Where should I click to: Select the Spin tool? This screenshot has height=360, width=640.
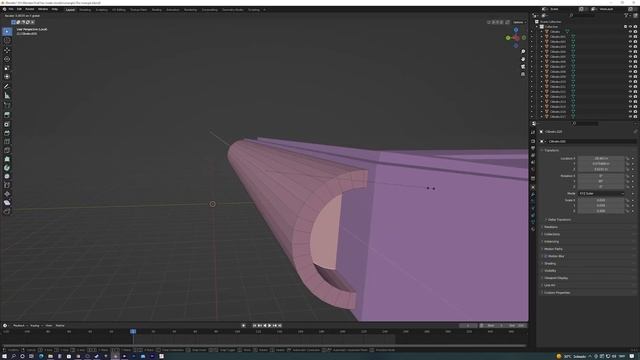click(7, 168)
